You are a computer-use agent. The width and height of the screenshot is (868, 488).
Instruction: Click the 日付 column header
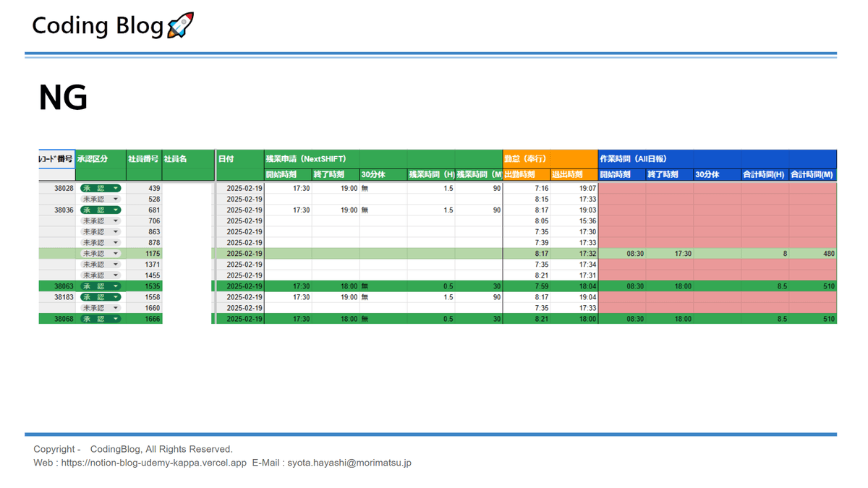click(227, 158)
